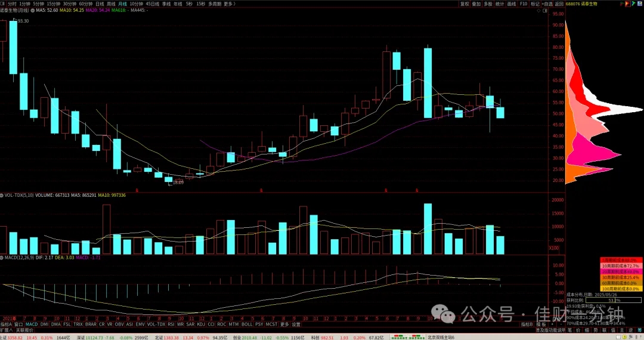Add stock via +自选 button
Viewport: 644px width, 340px height.
click(547, 4)
